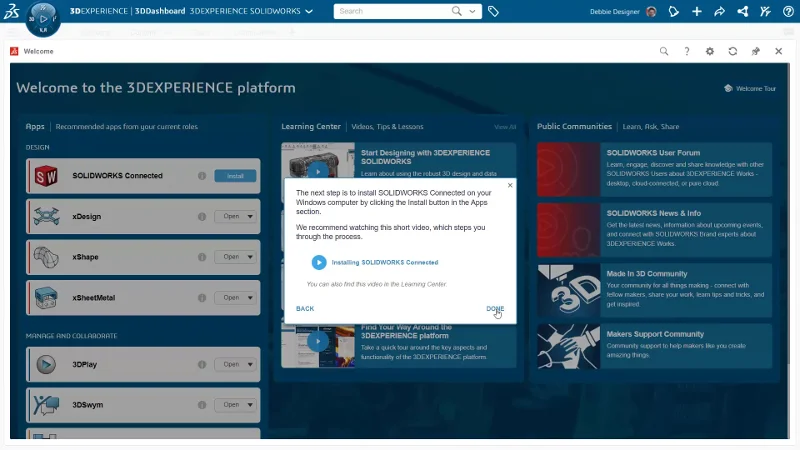Click the pin icon in Welcome panel
Image resolution: width=800 pixels, height=450 pixels.
[756, 51]
